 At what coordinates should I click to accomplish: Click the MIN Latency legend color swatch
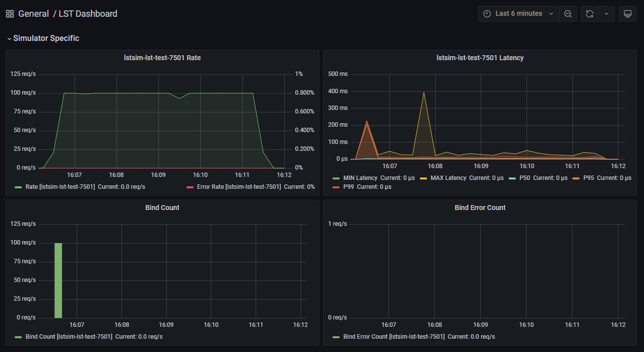(336, 178)
